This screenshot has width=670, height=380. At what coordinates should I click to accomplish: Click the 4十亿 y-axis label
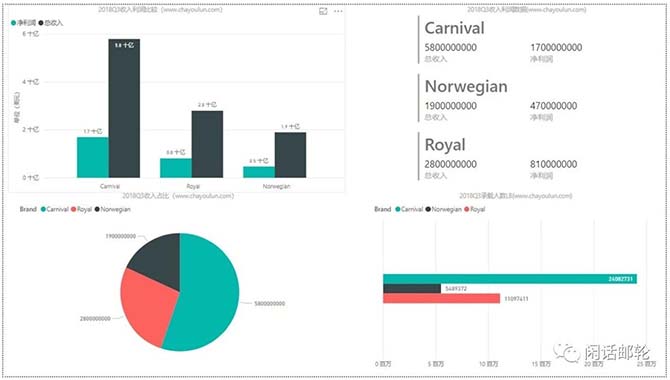coord(30,82)
